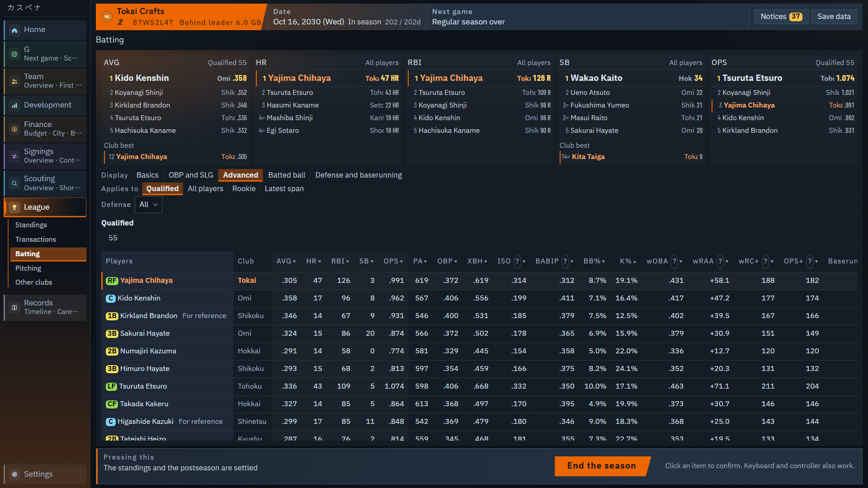
Task: Click the CF badge beside Takada Kakeru
Action: click(x=112, y=404)
